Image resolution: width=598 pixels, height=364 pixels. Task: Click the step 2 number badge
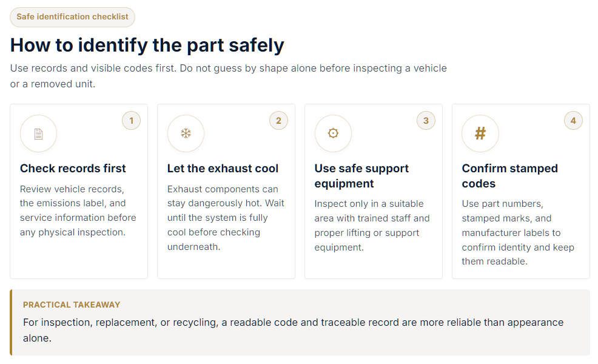(278, 121)
